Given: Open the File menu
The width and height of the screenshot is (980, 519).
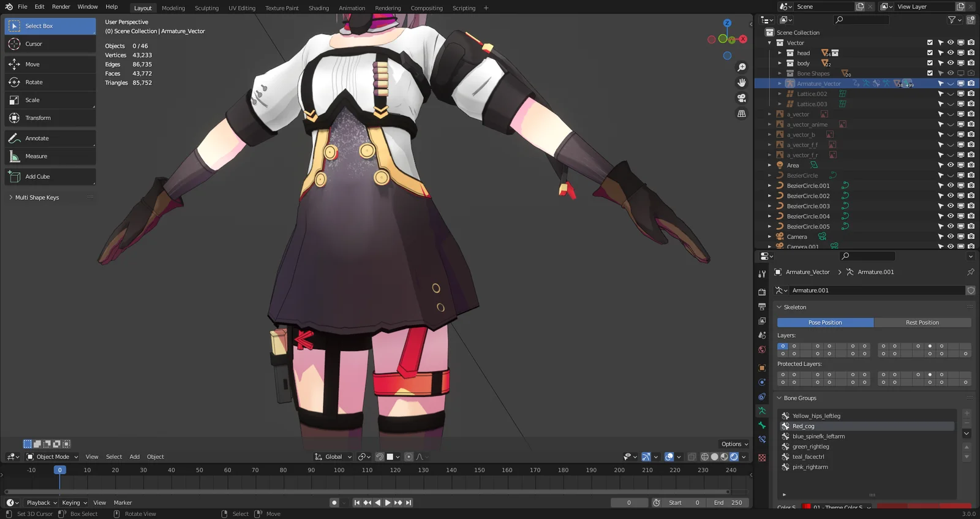Looking at the screenshot, I should pos(23,7).
